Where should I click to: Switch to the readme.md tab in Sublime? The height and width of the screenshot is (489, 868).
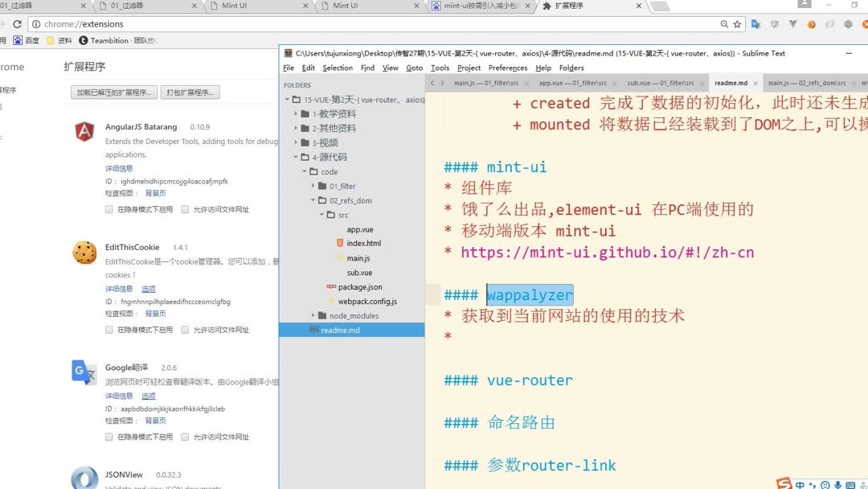coord(731,81)
